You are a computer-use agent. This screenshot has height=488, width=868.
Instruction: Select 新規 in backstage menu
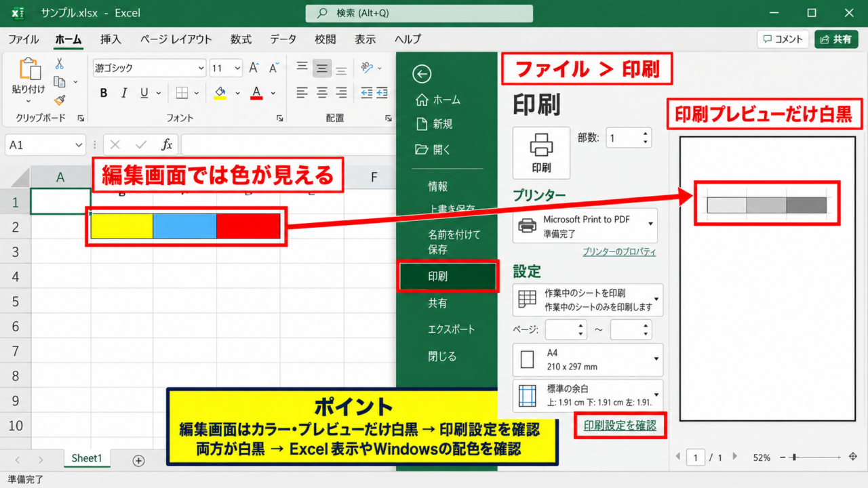click(434, 124)
